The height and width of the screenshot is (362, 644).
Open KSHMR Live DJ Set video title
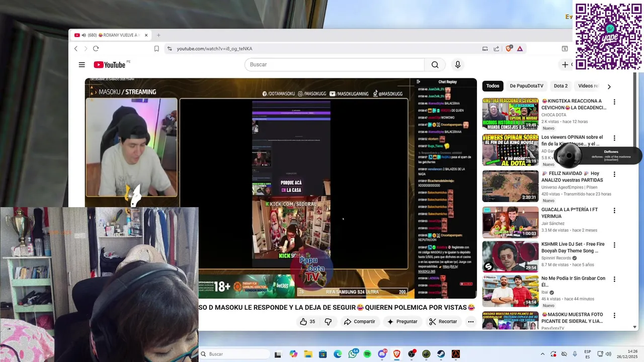573,247
